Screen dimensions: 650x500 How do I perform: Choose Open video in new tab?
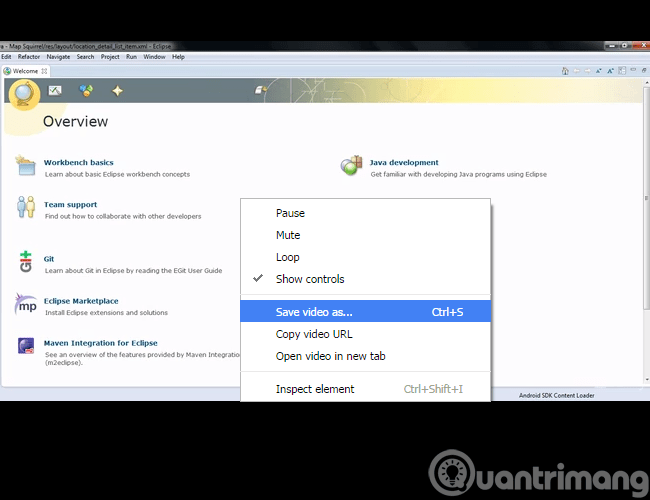365,356
